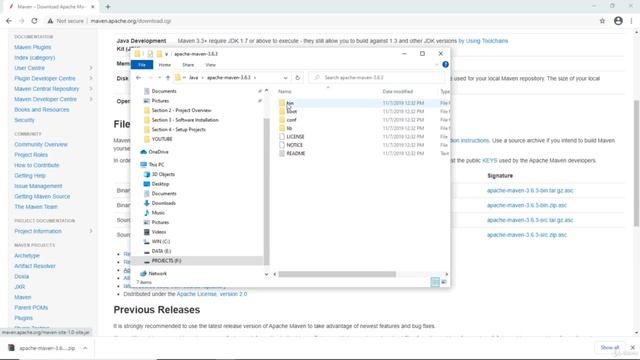Open 3D Objects in navigation pane
Screen dimensions: 640x360
point(163,174)
